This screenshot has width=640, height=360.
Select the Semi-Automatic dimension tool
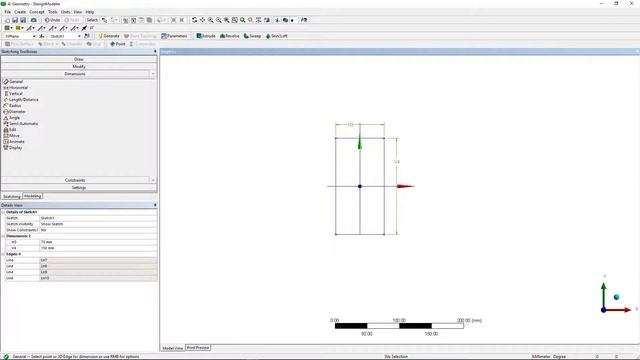(x=21, y=124)
